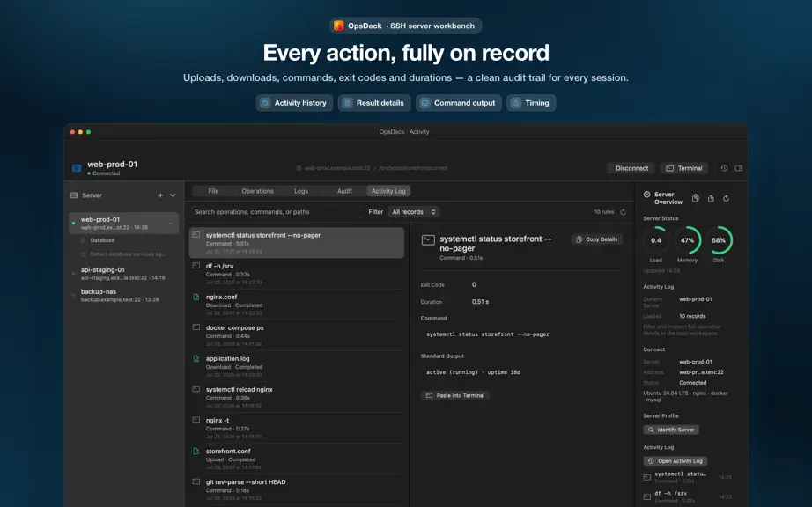Click the /srv/apps/storefront/current path in header
The height and width of the screenshot is (507, 812).
413,168
